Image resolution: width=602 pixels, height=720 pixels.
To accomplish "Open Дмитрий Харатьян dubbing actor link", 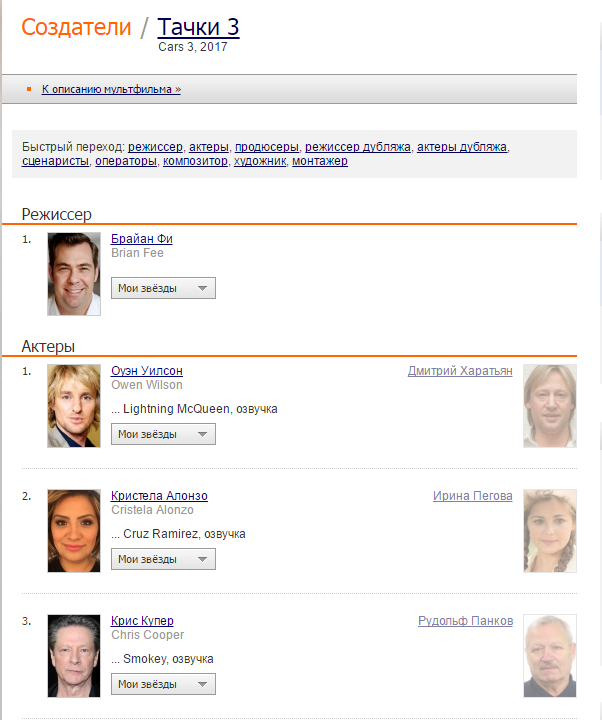I will (460, 371).
